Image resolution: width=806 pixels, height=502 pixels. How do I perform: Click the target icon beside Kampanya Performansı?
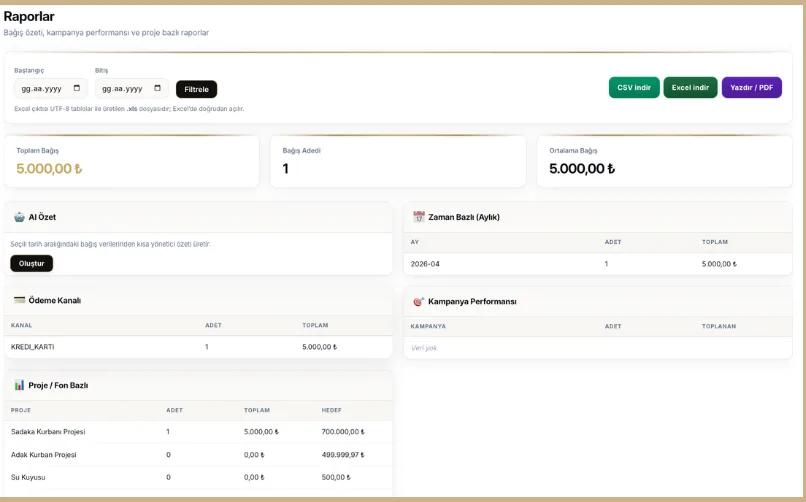tap(419, 301)
